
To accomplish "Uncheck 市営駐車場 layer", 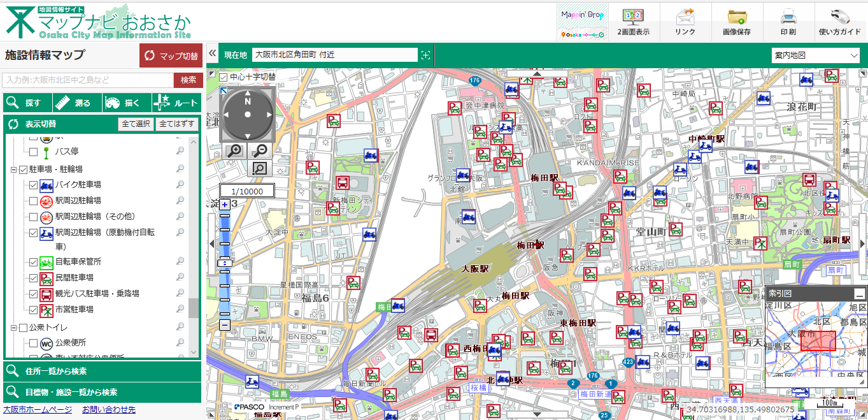I will tap(34, 310).
